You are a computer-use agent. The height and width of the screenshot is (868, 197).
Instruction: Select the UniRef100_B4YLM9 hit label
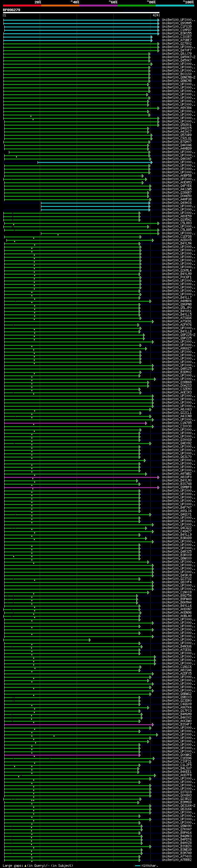177,274
